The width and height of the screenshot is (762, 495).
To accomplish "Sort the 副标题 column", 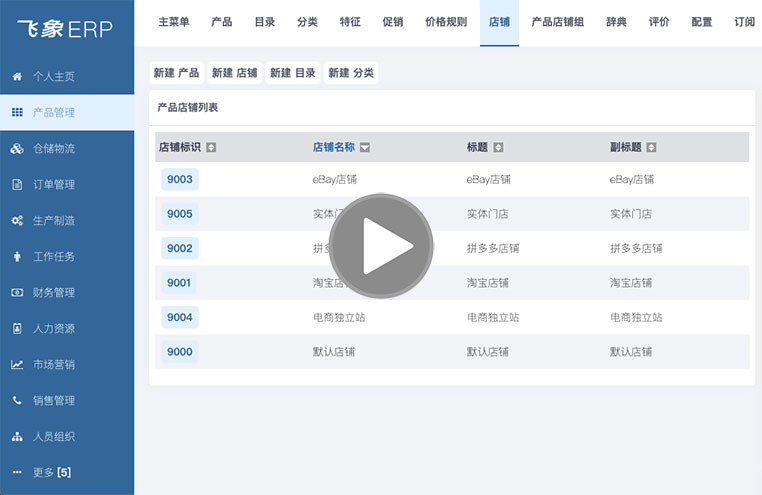I will click(651, 147).
